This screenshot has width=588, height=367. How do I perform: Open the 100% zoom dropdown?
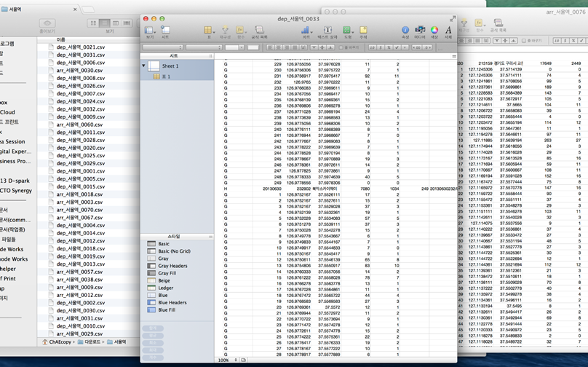coord(226,360)
